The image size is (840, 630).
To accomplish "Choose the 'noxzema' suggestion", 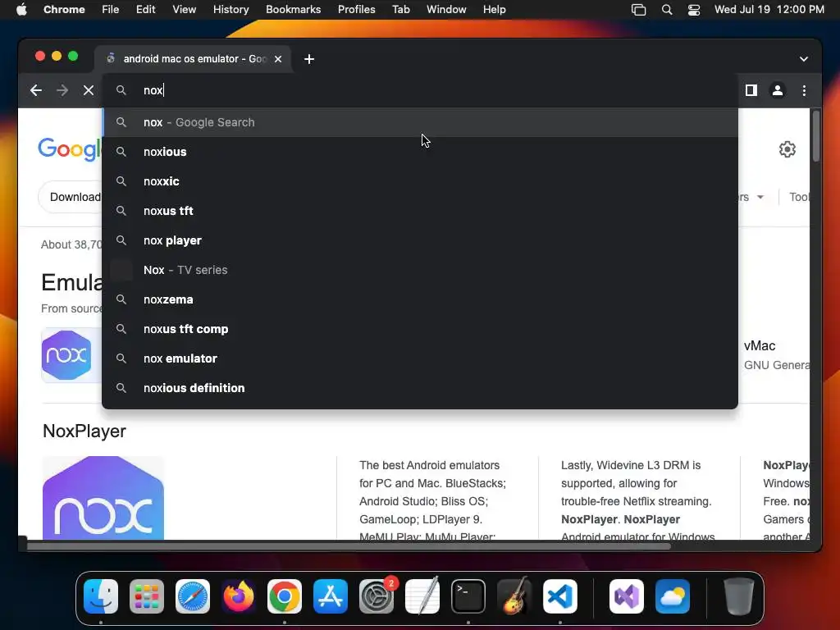I will (x=420, y=299).
